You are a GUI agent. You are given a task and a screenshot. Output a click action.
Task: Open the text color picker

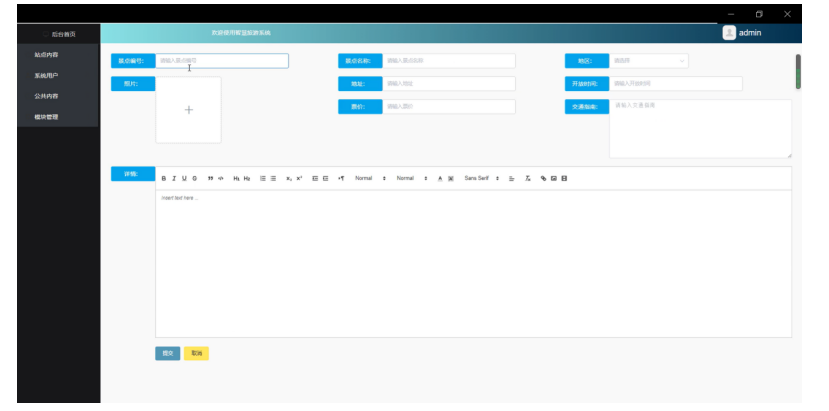click(440, 179)
